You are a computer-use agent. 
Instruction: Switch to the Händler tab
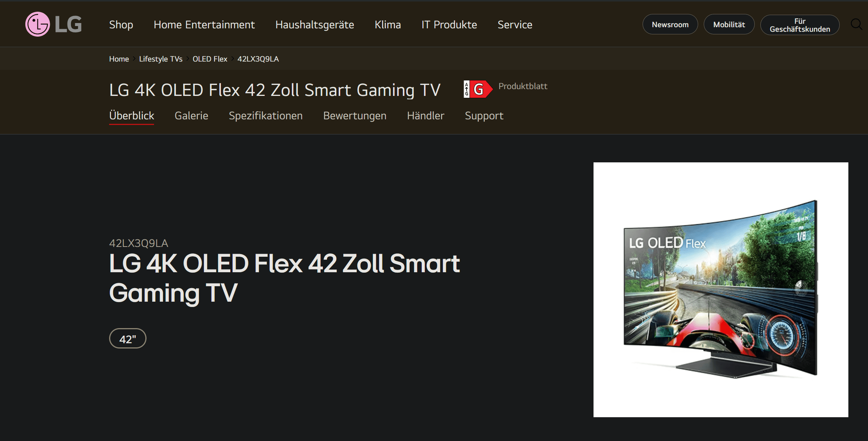click(x=426, y=116)
